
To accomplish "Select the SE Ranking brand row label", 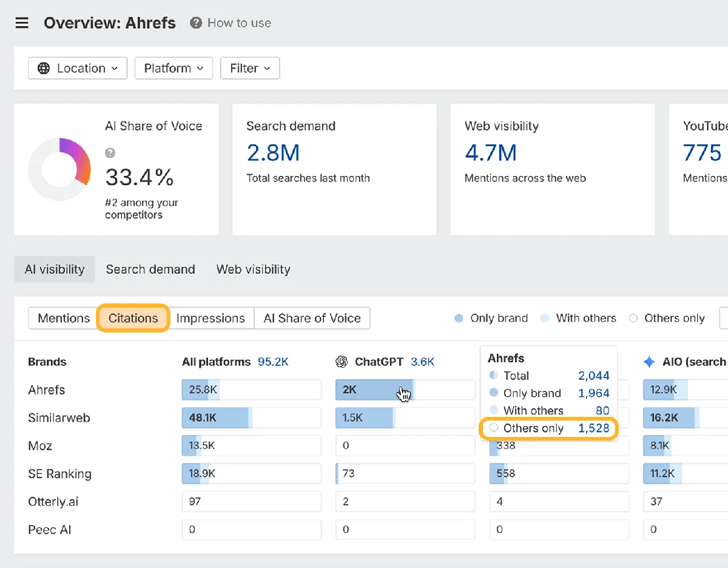I will pos(59,474).
